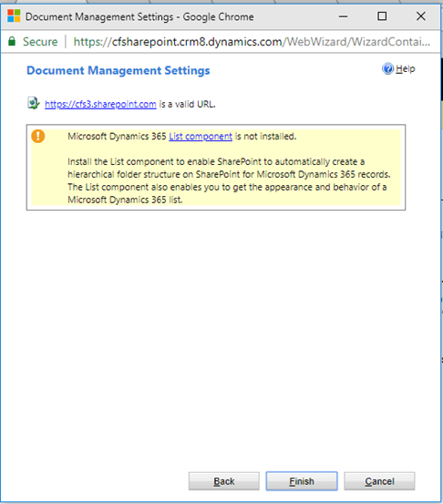
Task: Click the List component install description paragraph
Action: point(229,180)
